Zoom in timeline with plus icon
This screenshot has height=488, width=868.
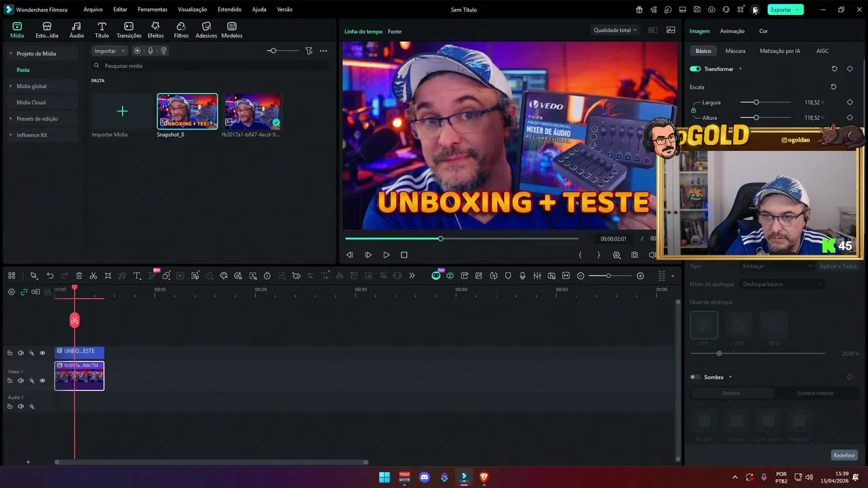coord(640,276)
